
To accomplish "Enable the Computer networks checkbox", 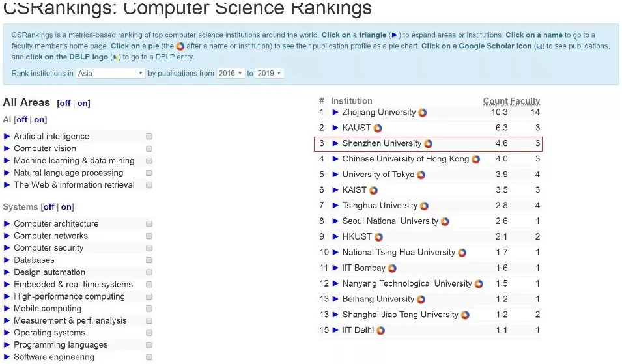I will click(149, 236).
